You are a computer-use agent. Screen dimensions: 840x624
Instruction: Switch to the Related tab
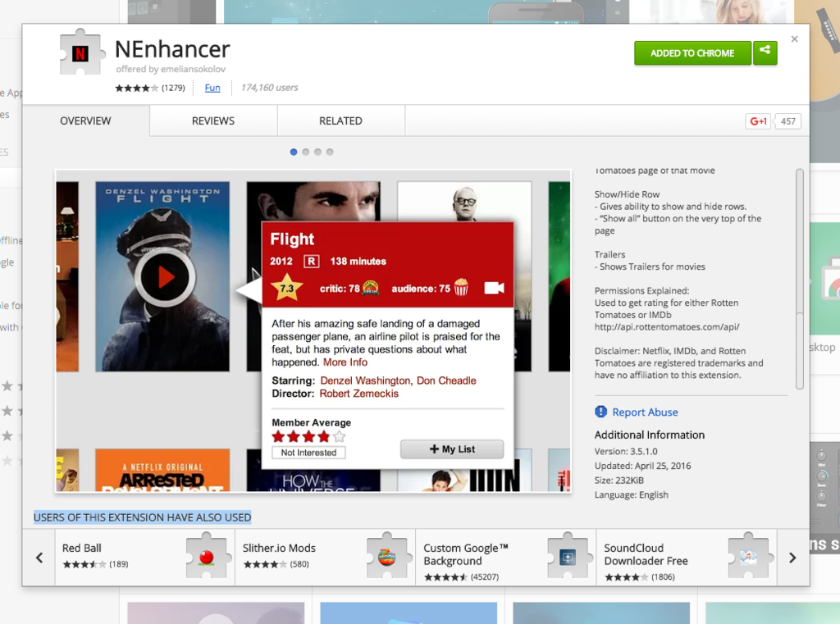pos(340,121)
